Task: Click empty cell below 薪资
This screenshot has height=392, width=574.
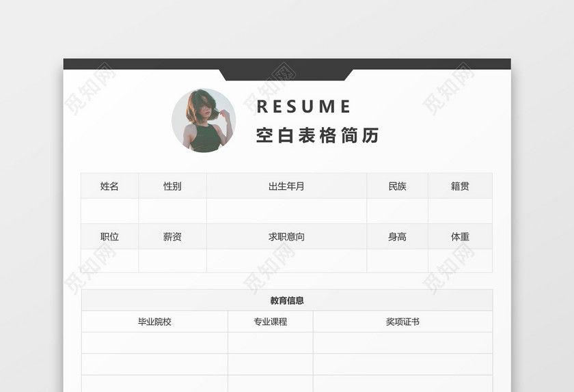Action: [172, 261]
